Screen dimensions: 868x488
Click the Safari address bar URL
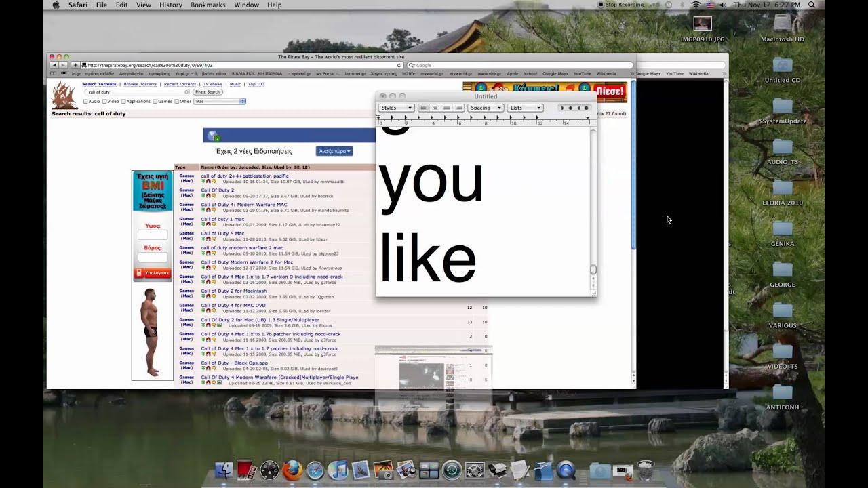click(x=243, y=65)
